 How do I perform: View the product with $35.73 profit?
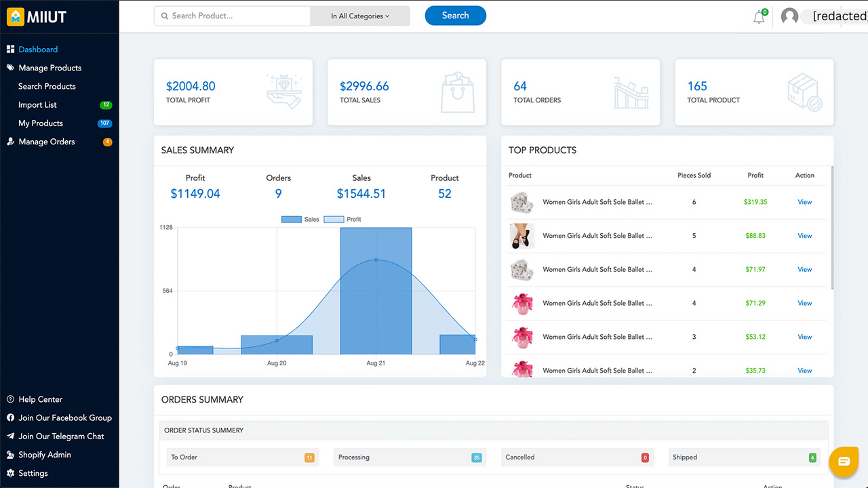tap(805, 371)
